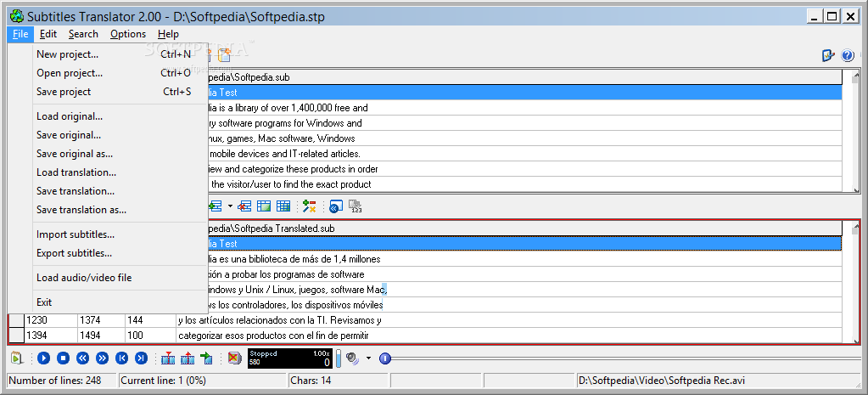This screenshot has width=868, height=395.
Task: Click the 'Chars: 14' status entry
Action: [x=339, y=381]
